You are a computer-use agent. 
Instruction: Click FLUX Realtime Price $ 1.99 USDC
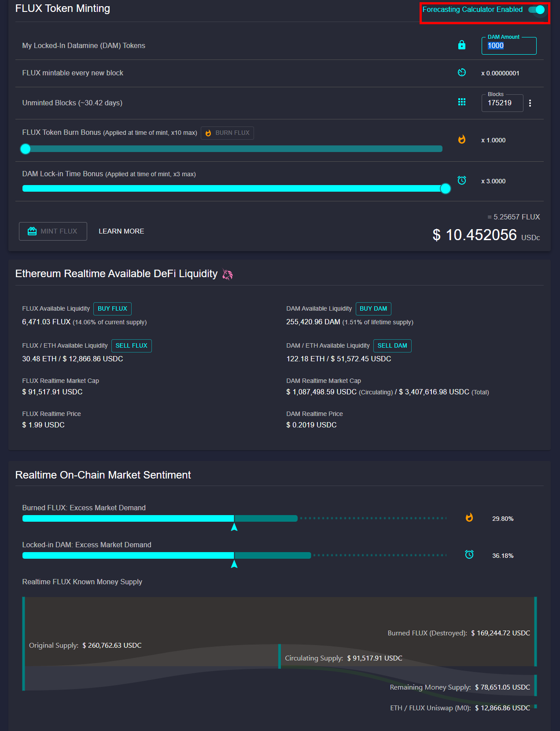44,425
